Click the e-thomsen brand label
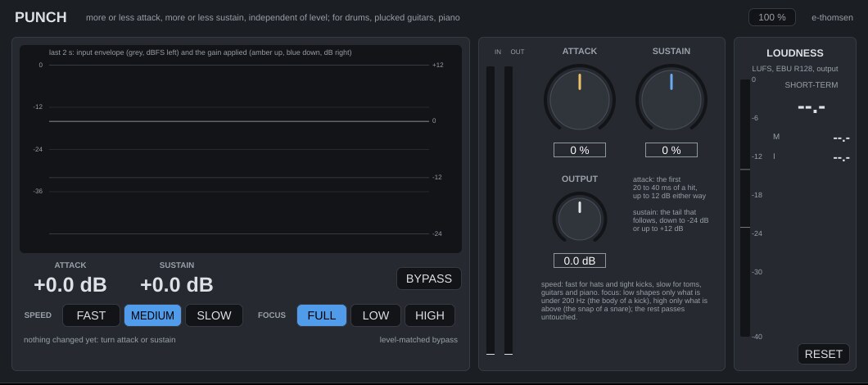Viewport: 868px width, 385px height. point(832,17)
